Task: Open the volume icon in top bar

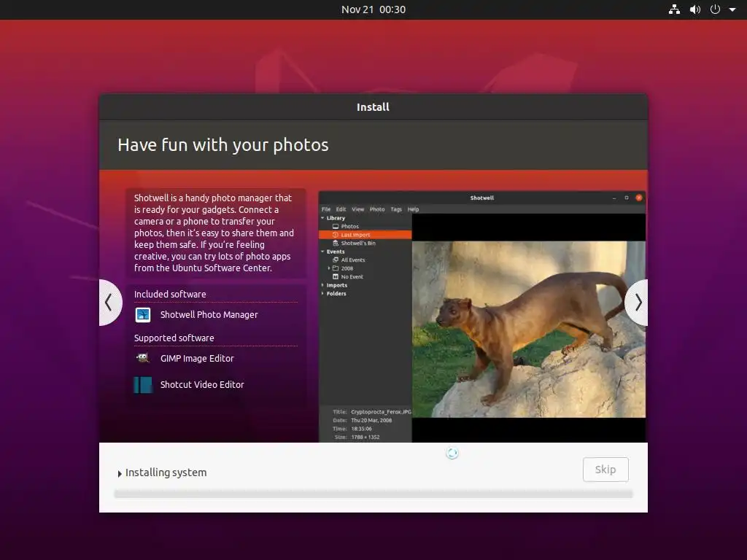Action: [695, 9]
